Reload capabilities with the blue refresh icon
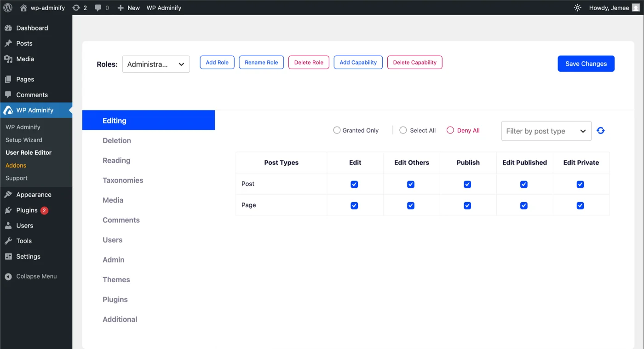Image resolution: width=644 pixels, height=349 pixels. [600, 130]
